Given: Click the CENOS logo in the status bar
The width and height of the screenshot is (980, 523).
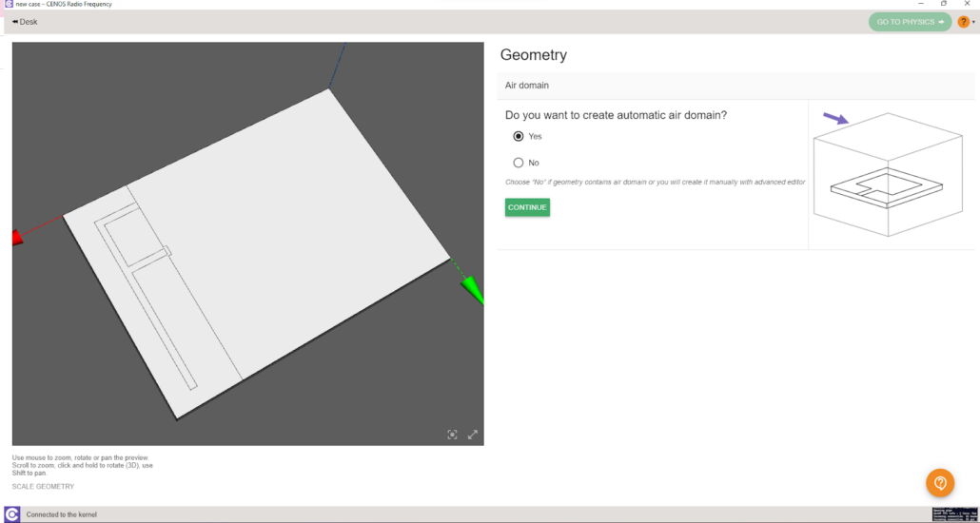Looking at the screenshot, I should click(x=11, y=514).
